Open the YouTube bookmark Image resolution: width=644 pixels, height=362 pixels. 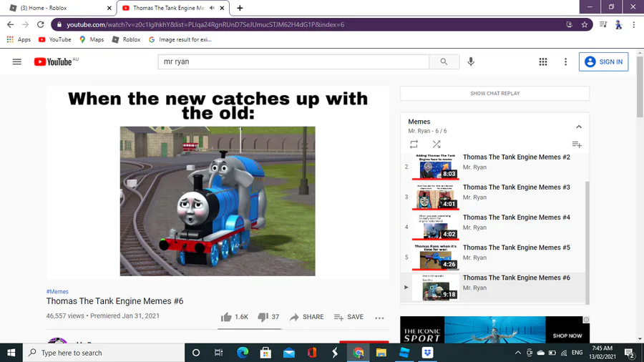(x=54, y=39)
